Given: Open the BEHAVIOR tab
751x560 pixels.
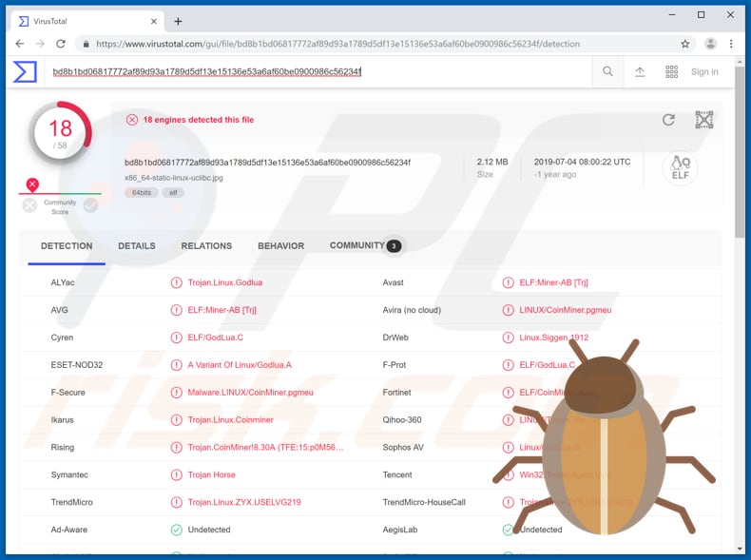Looking at the screenshot, I should [281, 245].
